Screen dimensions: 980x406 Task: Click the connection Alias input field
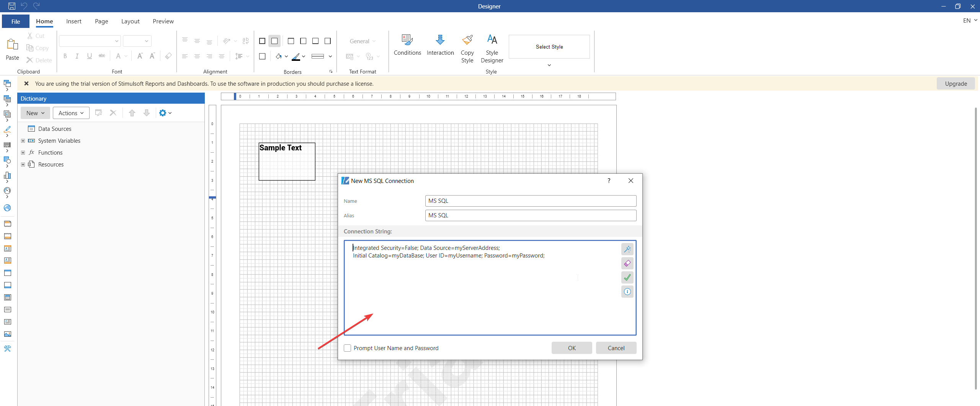tap(531, 215)
